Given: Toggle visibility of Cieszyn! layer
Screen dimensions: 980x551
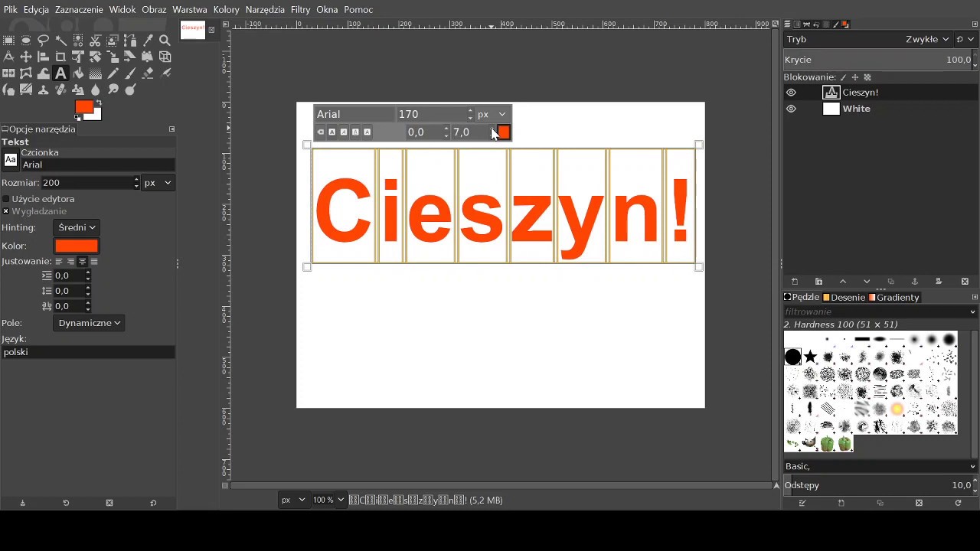Looking at the screenshot, I should [792, 93].
